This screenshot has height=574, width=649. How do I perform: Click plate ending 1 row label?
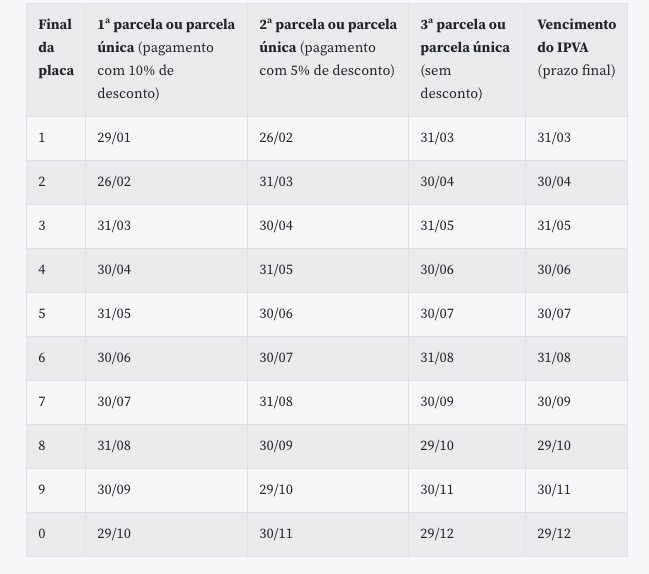(42, 138)
